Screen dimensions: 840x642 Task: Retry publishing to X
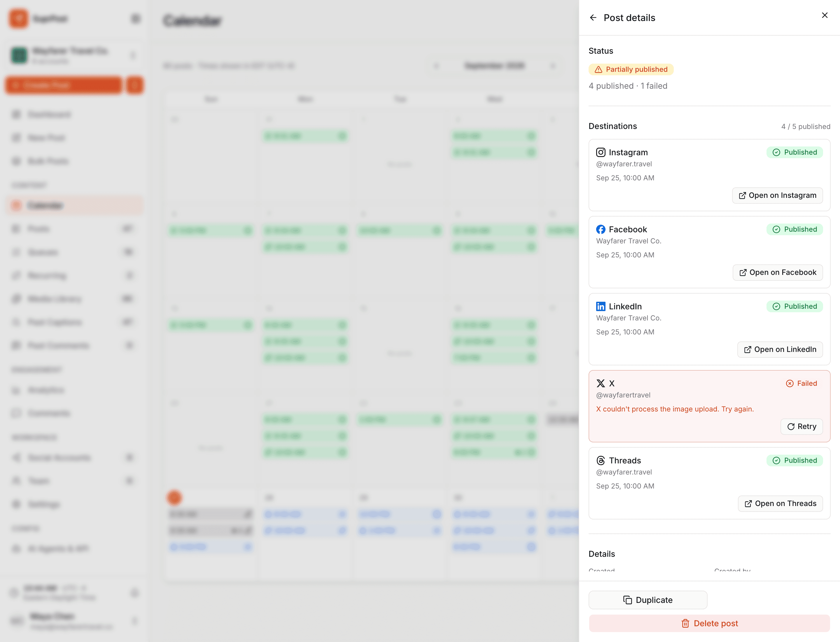(x=801, y=426)
